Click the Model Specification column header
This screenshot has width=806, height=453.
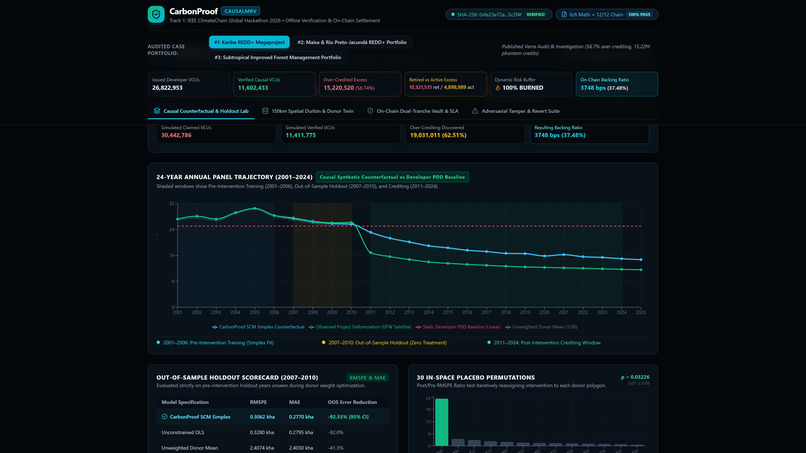[185, 402]
